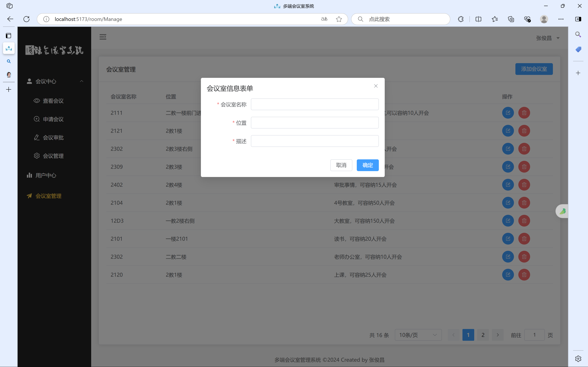Screen dimensions: 588x367
Task: Open Edge sidebar settings gear
Action: click(x=578, y=359)
